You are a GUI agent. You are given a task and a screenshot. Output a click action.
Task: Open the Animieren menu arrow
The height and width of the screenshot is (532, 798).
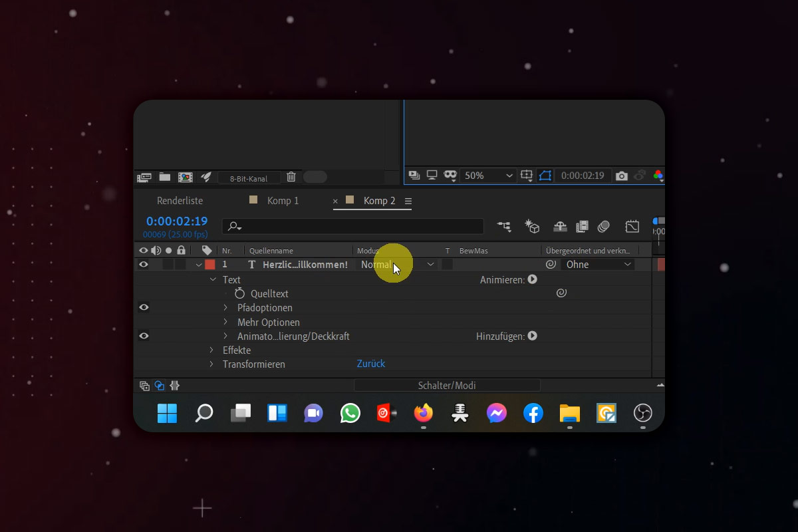tap(532, 280)
